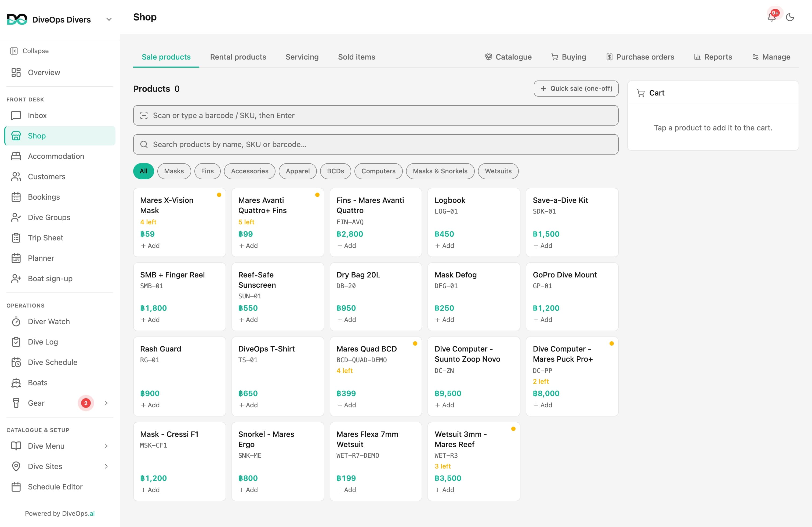The width and height of the screenshot is (812, 527).
Task: Open Purchase orders
Action: [x=640, y=57]
